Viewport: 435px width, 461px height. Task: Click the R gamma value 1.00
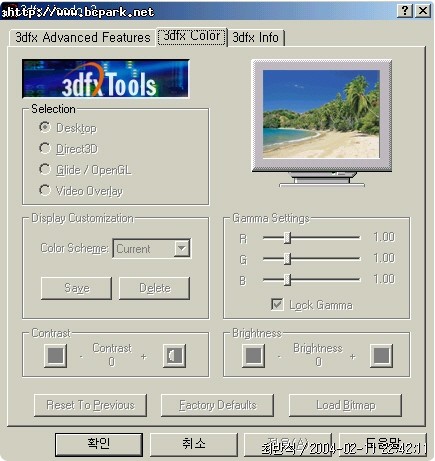click(384, 237)
